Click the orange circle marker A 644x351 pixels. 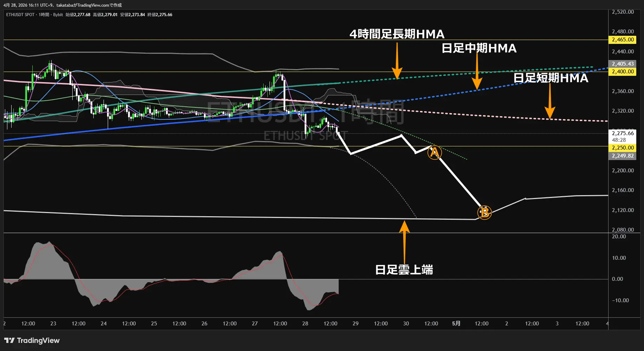coord(434,153)
